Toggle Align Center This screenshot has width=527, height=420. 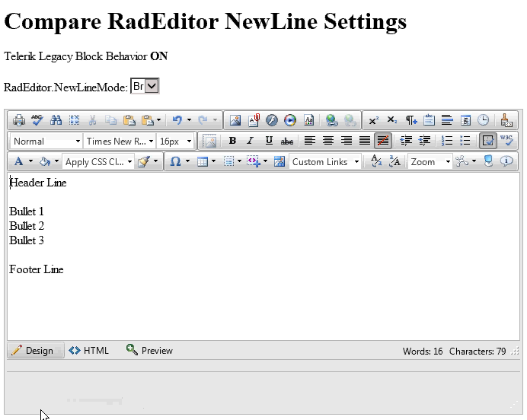point(328,141)
